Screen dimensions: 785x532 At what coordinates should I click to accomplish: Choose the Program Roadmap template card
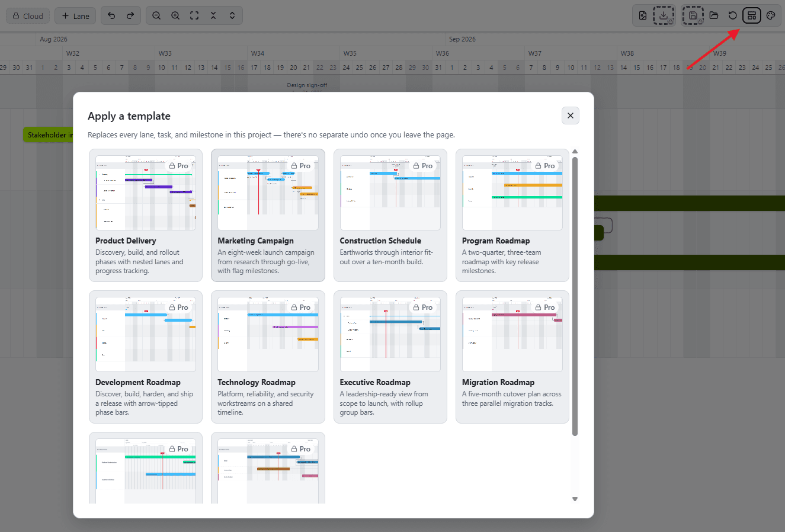click(512, 215)
